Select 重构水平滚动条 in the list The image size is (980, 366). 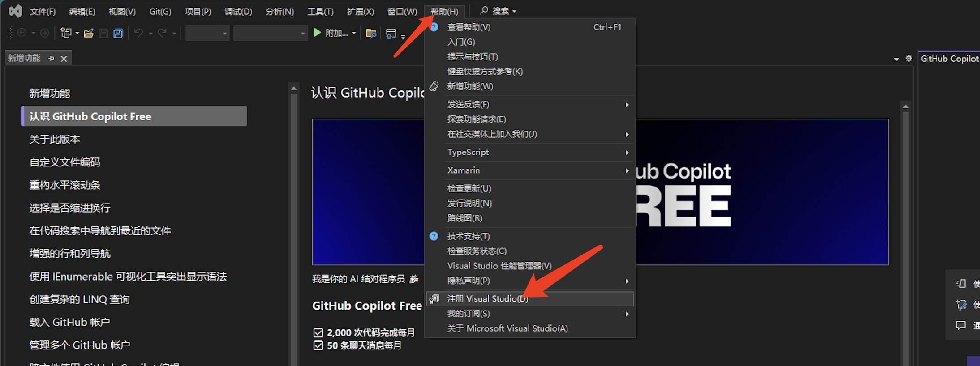click(64, 185)
